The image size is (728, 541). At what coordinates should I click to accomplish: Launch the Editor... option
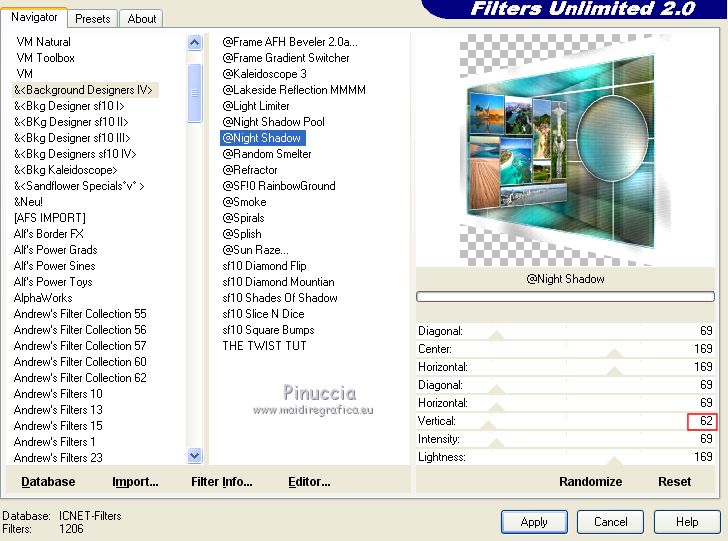(309, 481)
